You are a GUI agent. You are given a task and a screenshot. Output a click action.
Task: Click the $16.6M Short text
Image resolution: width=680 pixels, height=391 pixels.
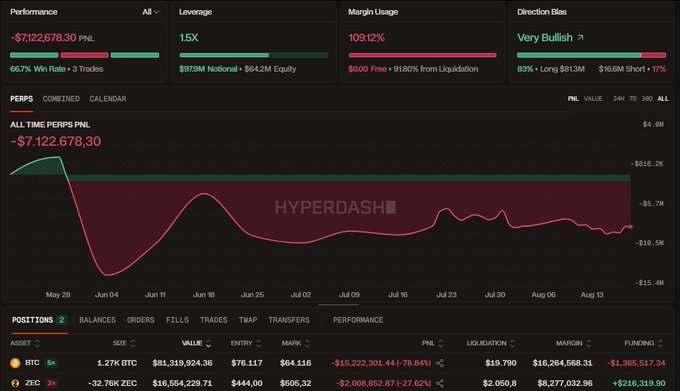click(x=622, y=69)
